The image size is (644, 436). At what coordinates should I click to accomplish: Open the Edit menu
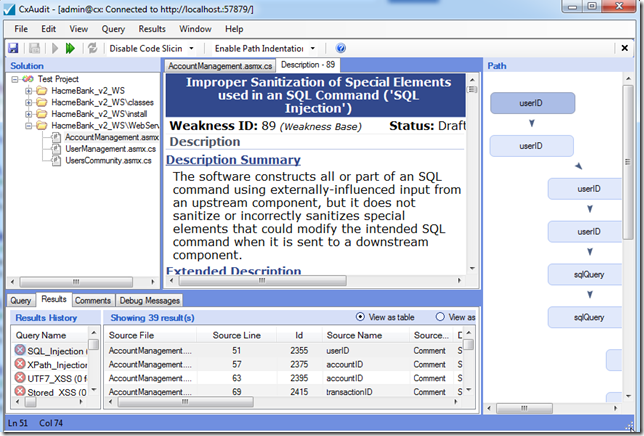point(48,29)
